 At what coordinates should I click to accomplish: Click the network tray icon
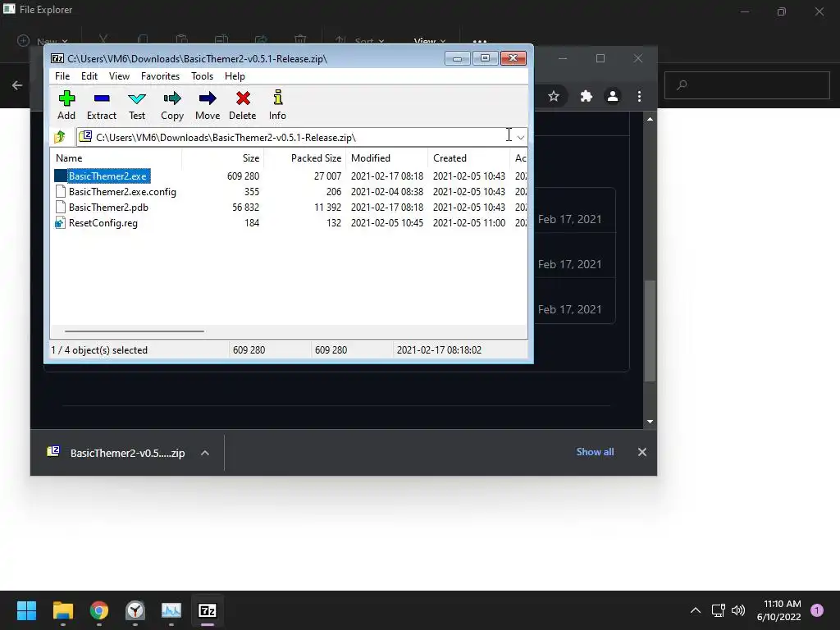click(718, 610)
